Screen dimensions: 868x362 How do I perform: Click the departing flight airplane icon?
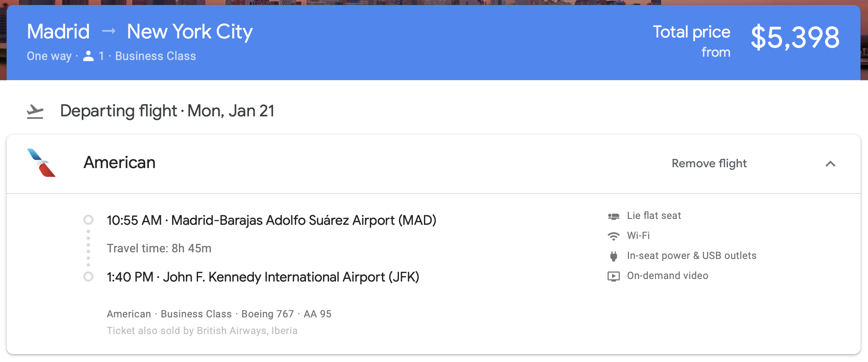pyautogui.click(x=35, y=111)
